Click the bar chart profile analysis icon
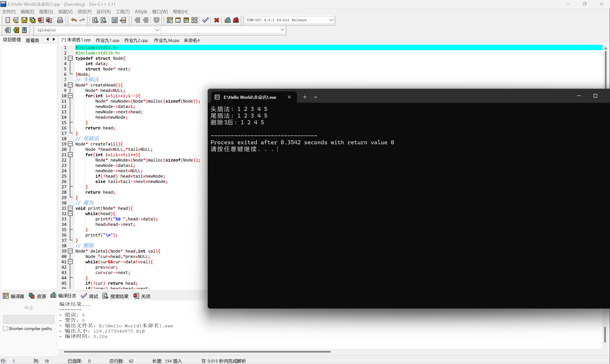The width and height of the screenshot is (610, 364). (228, 20)
